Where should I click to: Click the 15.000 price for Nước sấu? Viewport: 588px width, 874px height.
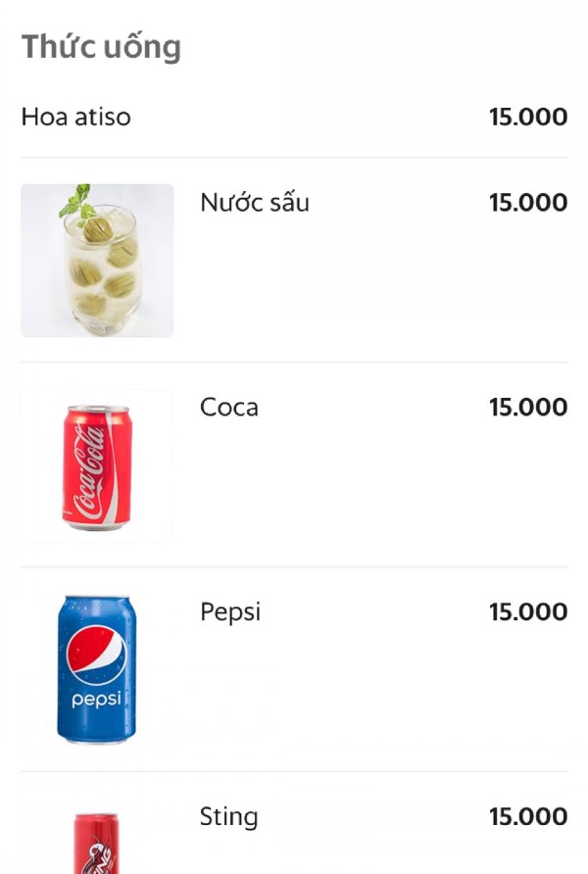click(x=527, y=203)
